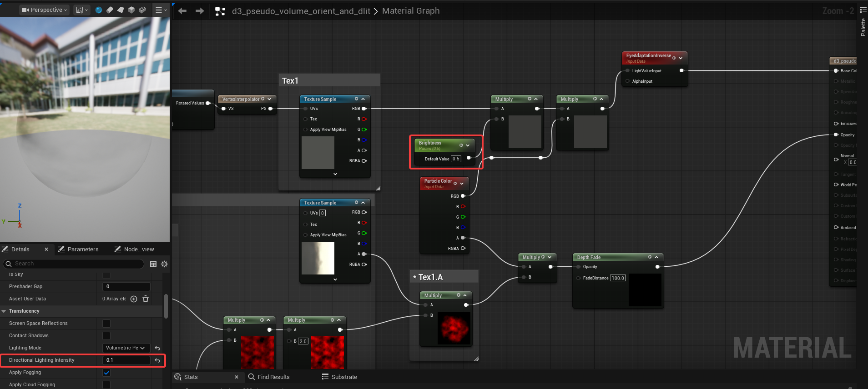Open the Lighting Mode dropdown

click(x=125, y=348)
